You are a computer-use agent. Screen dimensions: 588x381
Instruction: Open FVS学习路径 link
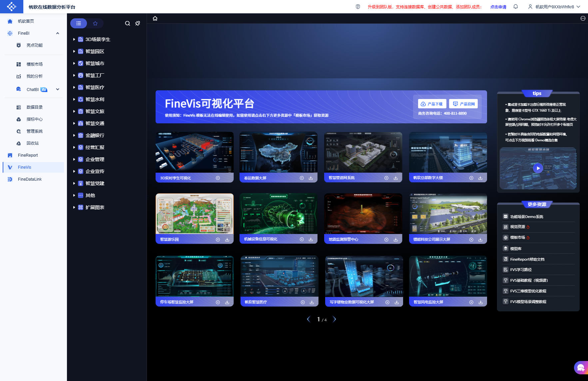(x=521, y=270)
